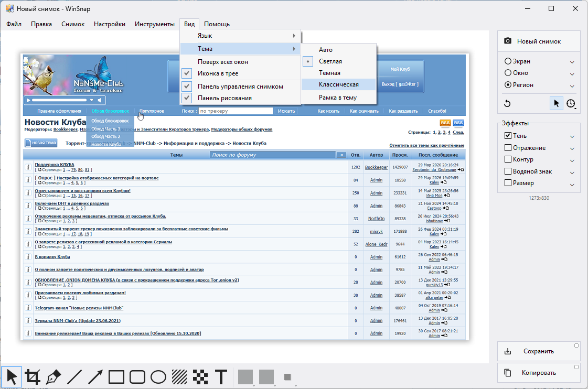Select the Crop tool
The width and height of the screenshot is (588, 389).
click(33, 377)
